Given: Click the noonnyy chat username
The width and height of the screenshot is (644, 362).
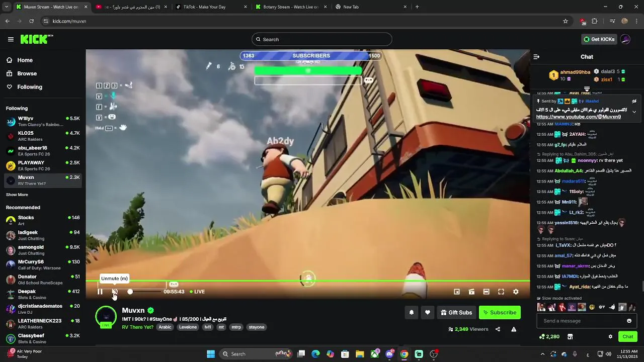Looking at the screenshot, I should pos(587,160).
